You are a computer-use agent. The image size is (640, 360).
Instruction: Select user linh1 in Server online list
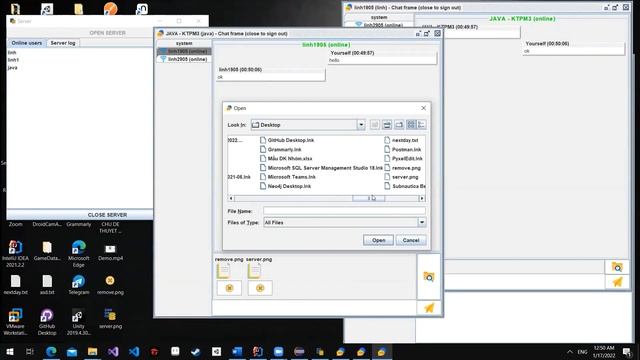(13, 60)
